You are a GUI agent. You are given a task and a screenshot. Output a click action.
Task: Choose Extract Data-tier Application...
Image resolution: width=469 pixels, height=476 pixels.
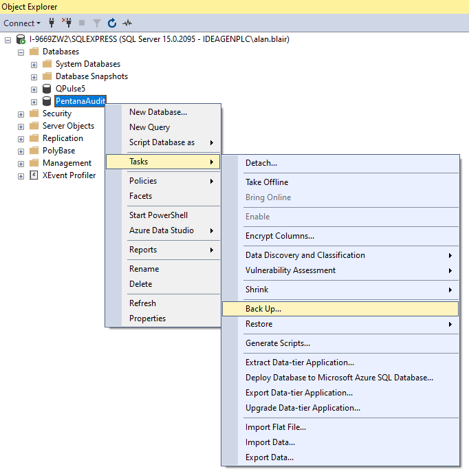(340, 363)
